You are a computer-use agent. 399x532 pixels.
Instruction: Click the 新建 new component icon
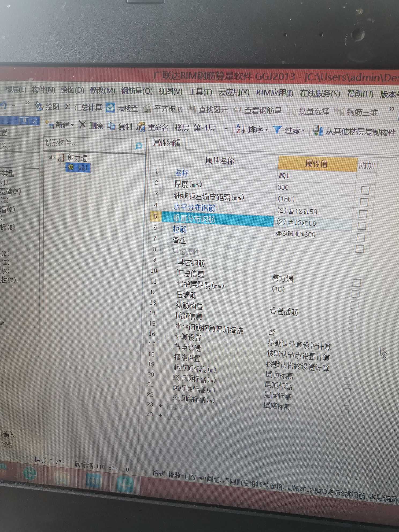pos(49,125)
